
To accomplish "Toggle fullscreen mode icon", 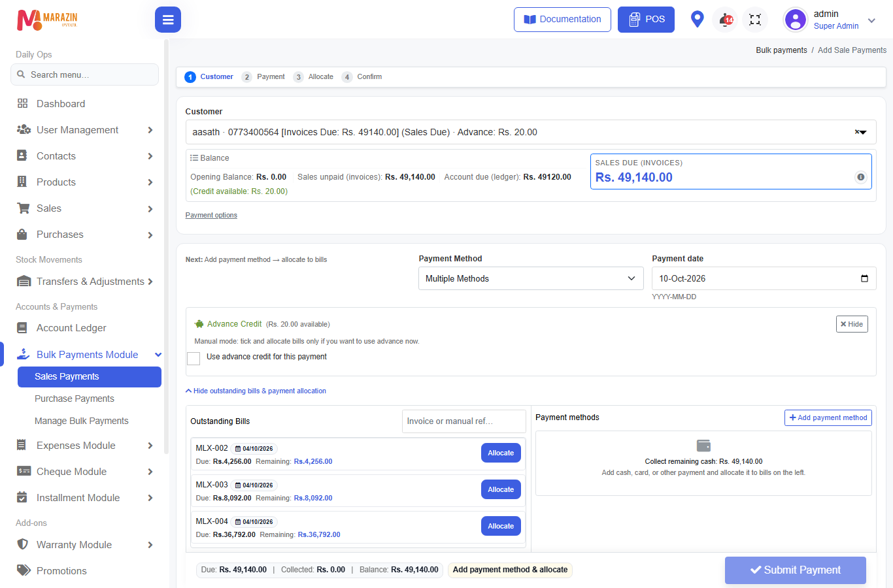I will [x=755, y=20].
